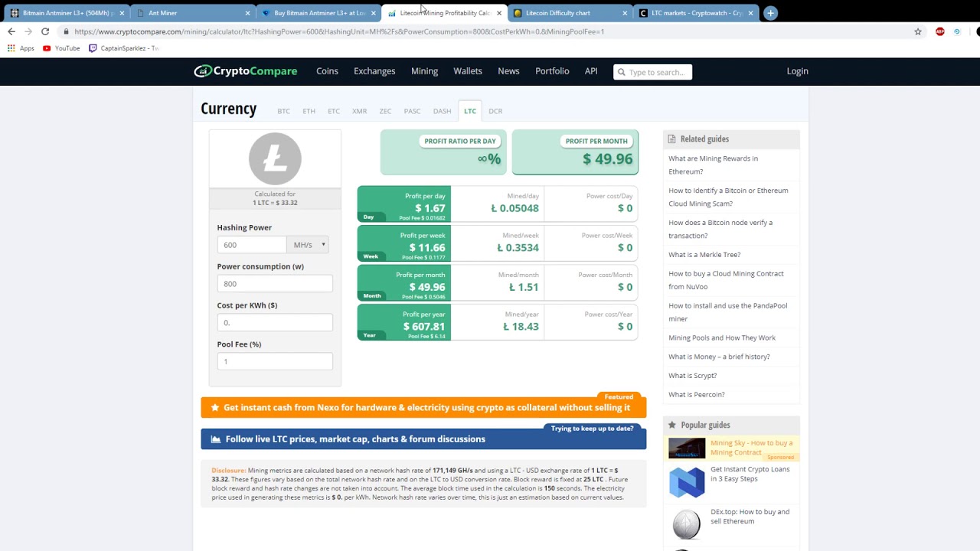Open the Exchanges menu in the navbar
Viewport: 980px width, 551px height.
click(374, 71)
